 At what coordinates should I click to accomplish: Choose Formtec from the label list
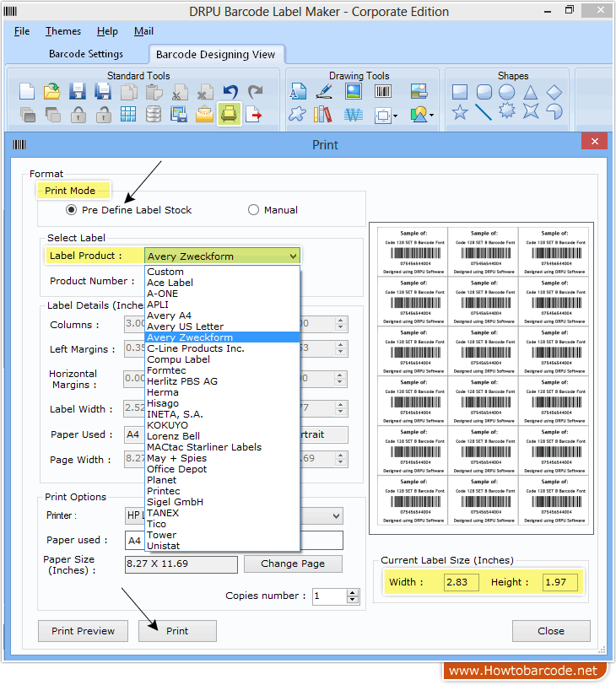[x=222, y=370]
